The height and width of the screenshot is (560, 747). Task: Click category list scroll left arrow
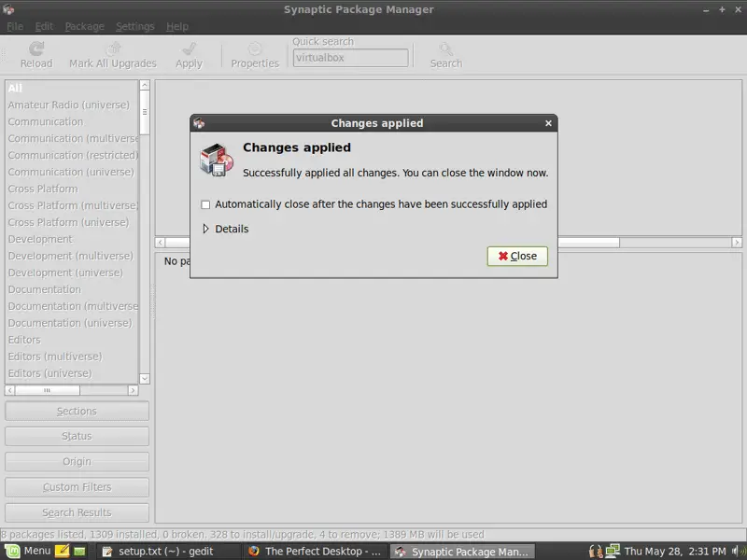(10, 390)
